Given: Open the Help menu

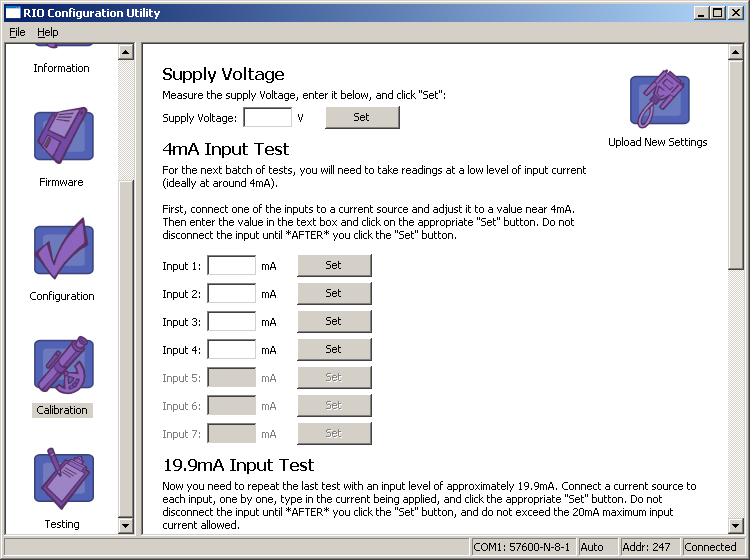Looking at the screenshot, I should click(48, 32).
